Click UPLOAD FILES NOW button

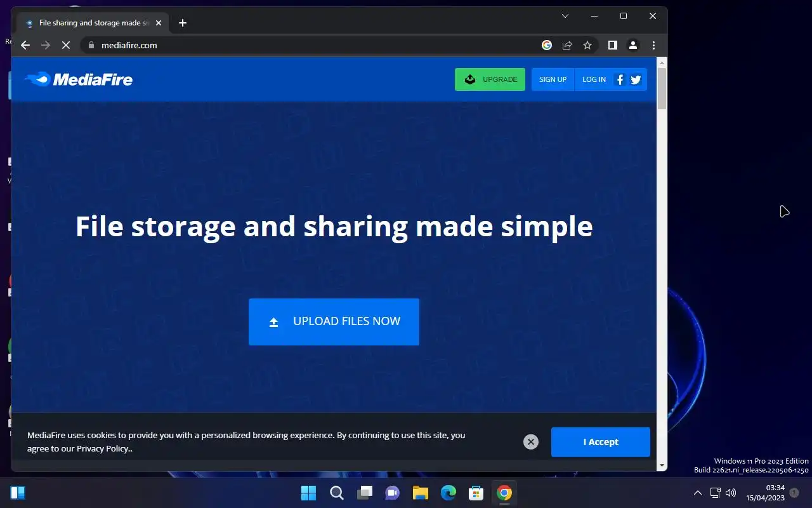click(334, 322)
